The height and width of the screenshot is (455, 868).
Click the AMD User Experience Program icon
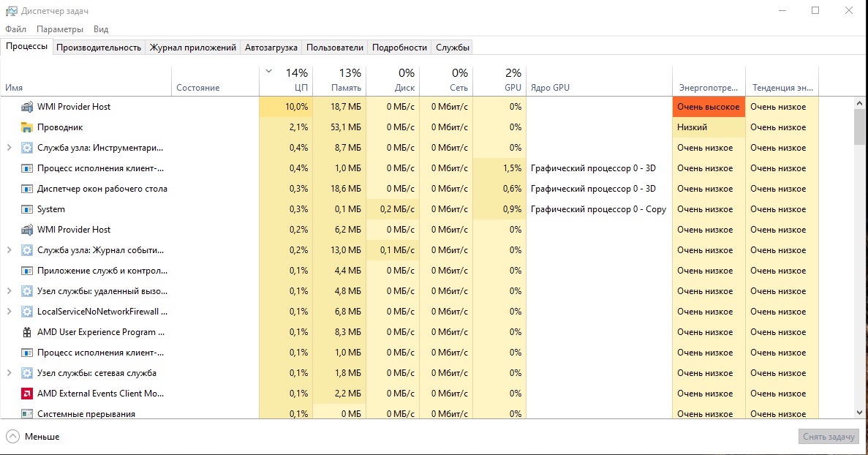(x=27, y=332)
